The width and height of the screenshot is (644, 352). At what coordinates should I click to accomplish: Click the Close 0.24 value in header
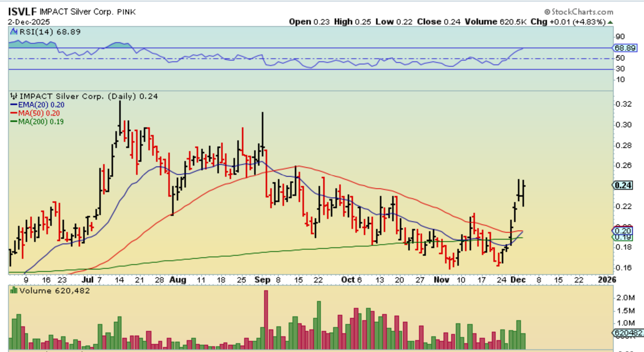tap(439, 22)
